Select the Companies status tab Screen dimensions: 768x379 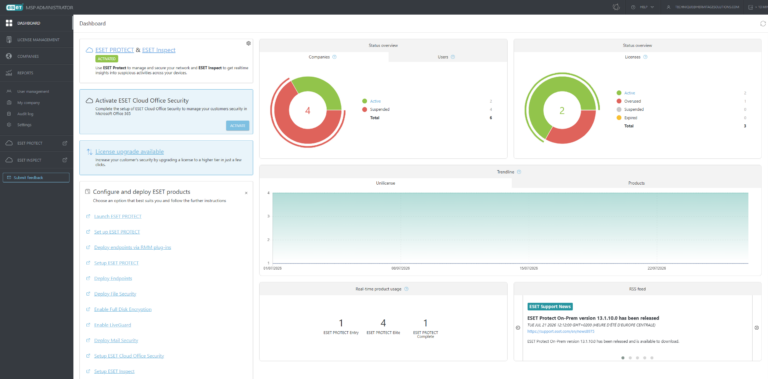[324, 57]
